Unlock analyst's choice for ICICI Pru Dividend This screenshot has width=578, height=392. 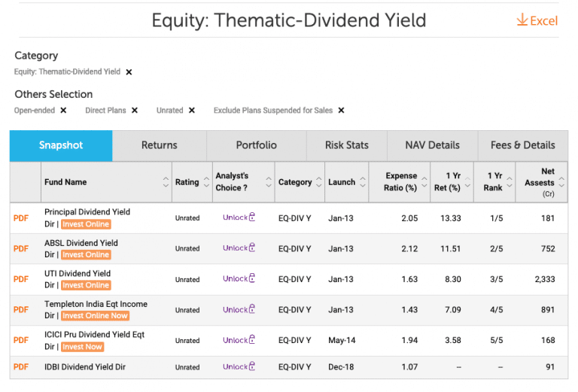coord(239,340)
